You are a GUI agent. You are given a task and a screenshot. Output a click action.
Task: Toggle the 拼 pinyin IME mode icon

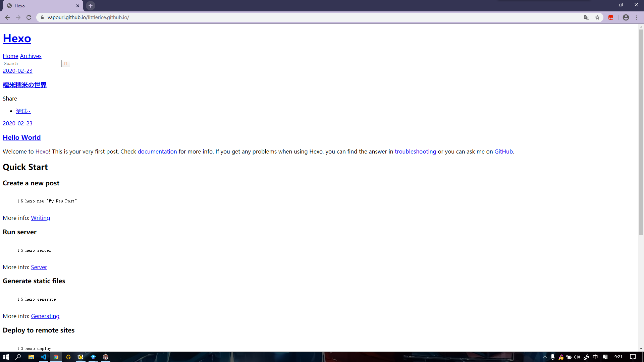pyautogui.click(x=605, y=357)
